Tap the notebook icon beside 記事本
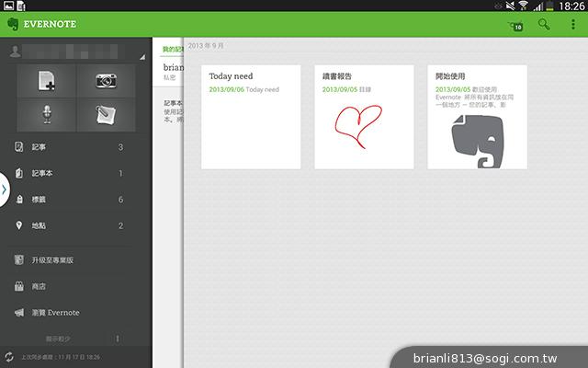The height and width of the screenshot is (368, 588). tap(18, 173)
